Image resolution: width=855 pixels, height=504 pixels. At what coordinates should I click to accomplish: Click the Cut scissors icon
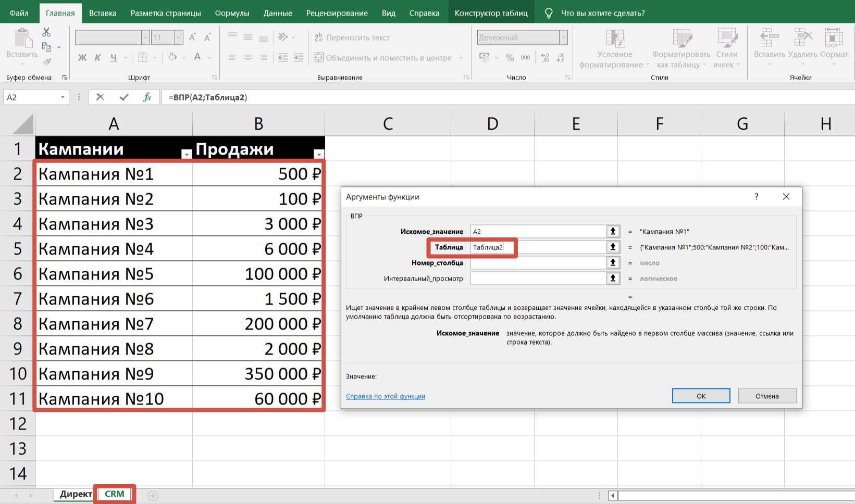click(x=46, y=32)
